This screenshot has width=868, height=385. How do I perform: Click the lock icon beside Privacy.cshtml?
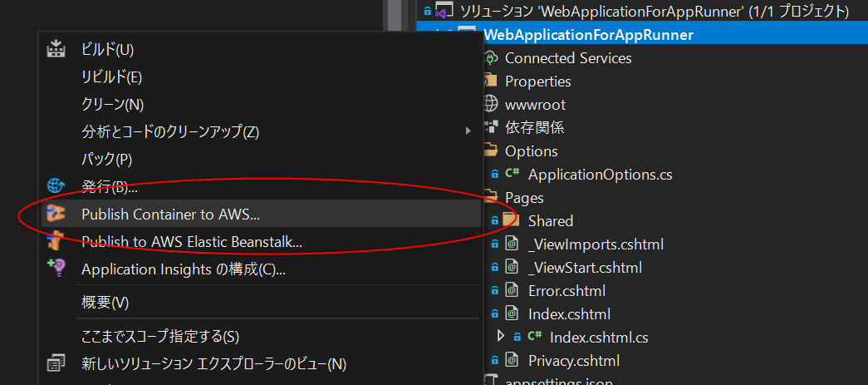tap(495, 361)
